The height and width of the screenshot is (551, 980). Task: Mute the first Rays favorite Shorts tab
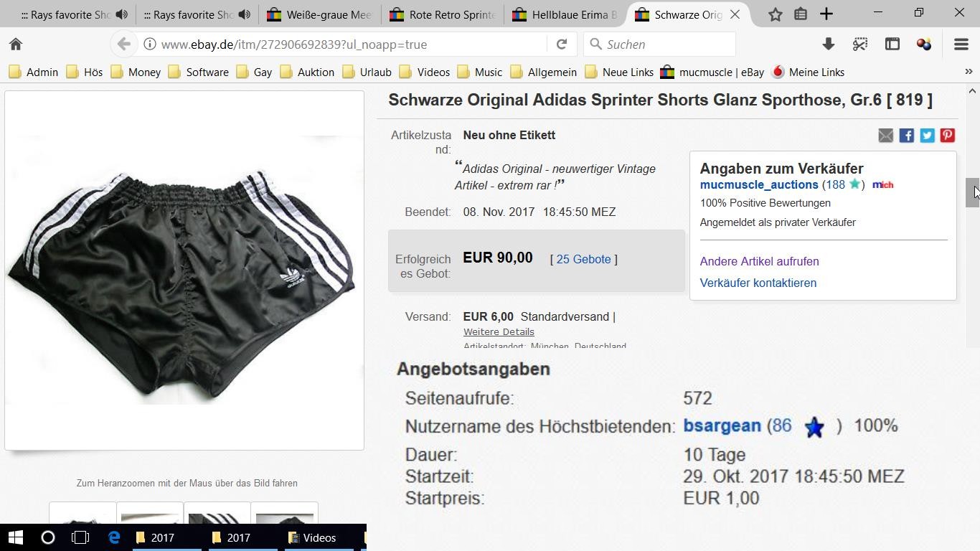tap(122, 14)
